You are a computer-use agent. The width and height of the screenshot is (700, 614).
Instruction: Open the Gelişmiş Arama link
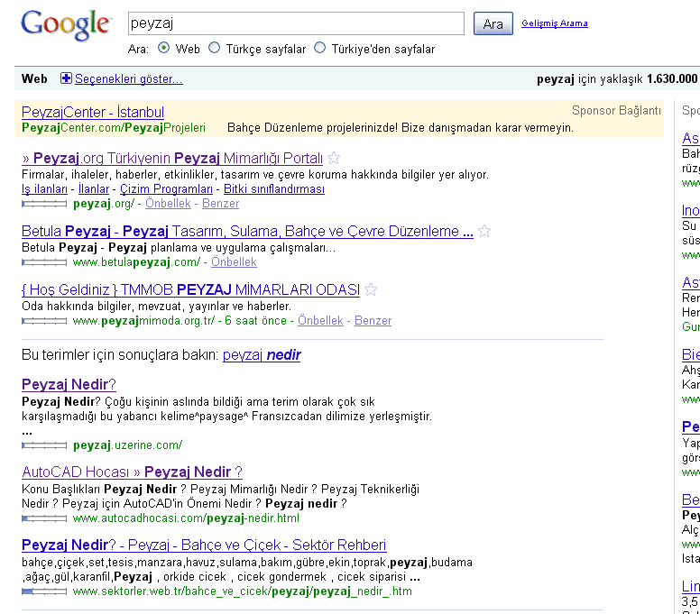(x=554, y=23)
